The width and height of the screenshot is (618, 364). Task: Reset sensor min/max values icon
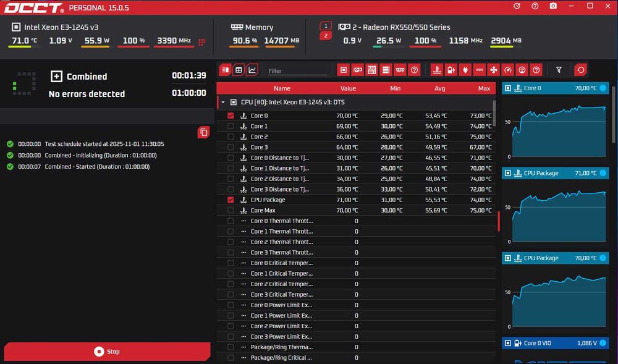pos(580,70)
